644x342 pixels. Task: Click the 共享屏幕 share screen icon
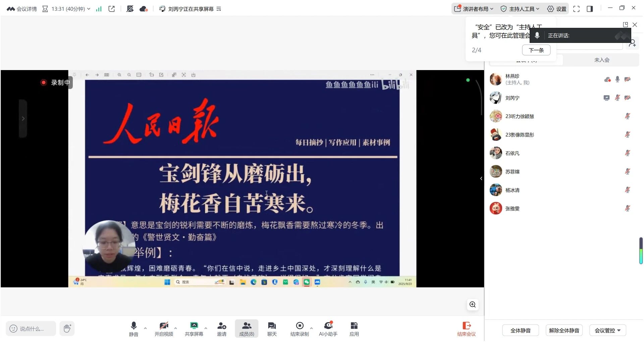194,328
